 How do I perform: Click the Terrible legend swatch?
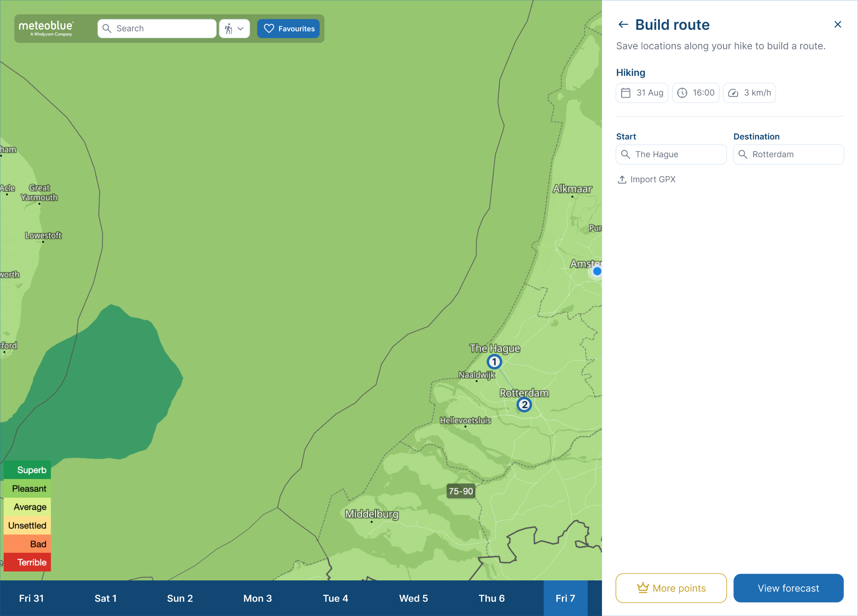click(27, 562)
